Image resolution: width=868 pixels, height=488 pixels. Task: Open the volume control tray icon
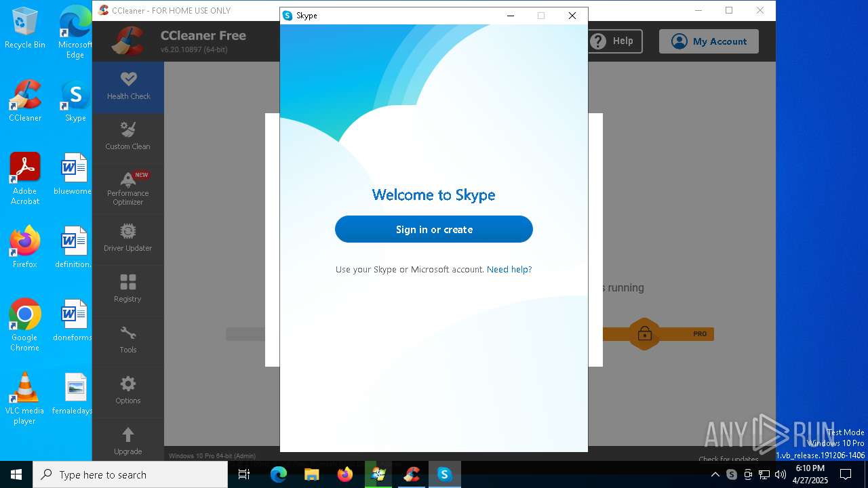pyautogui.click(x=781, y=474)
